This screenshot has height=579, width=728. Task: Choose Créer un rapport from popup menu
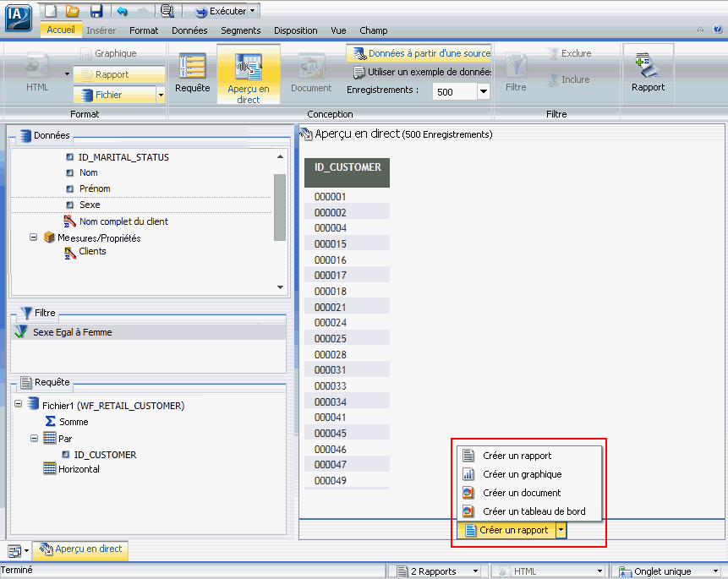(529, 456)
